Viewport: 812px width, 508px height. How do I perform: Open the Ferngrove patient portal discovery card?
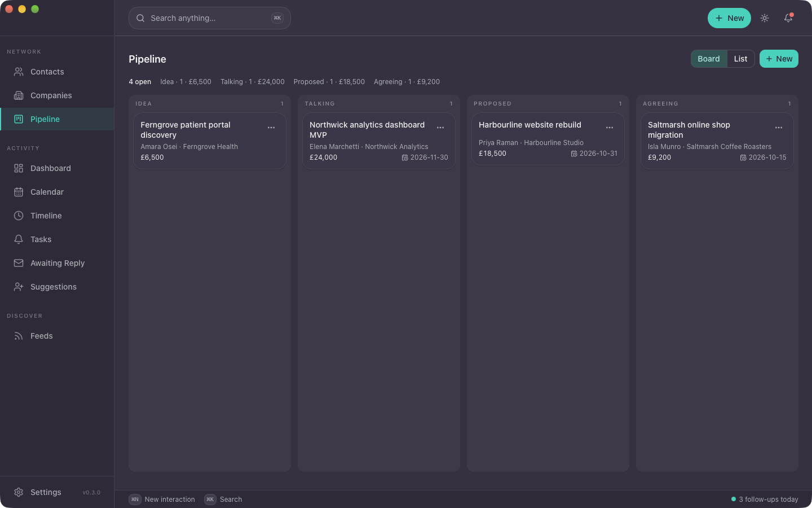click(210, 141)
